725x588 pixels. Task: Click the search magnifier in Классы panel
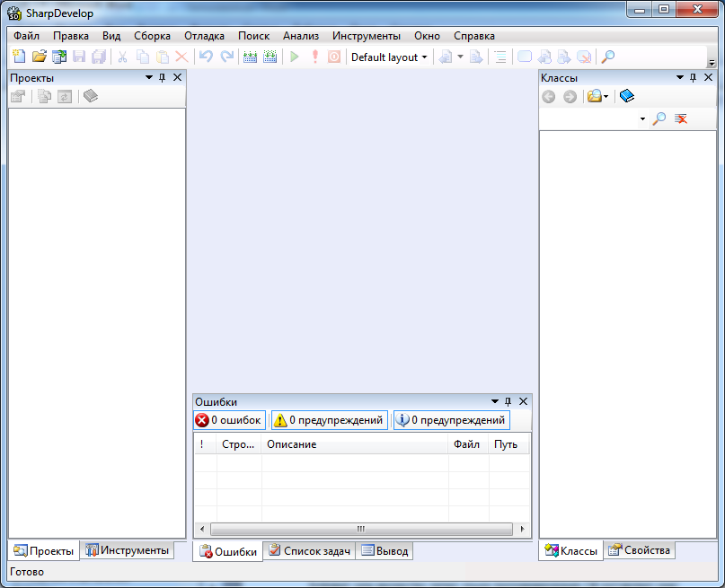click(659, 118)
